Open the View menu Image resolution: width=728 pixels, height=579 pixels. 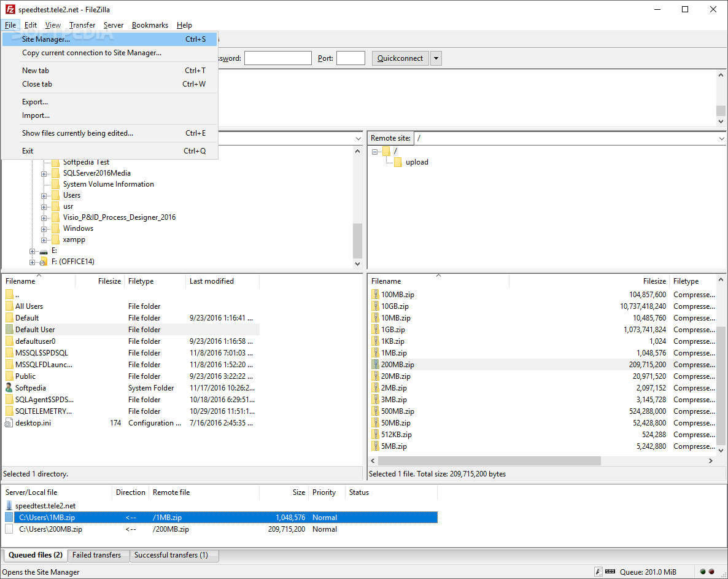pos(53,25)
